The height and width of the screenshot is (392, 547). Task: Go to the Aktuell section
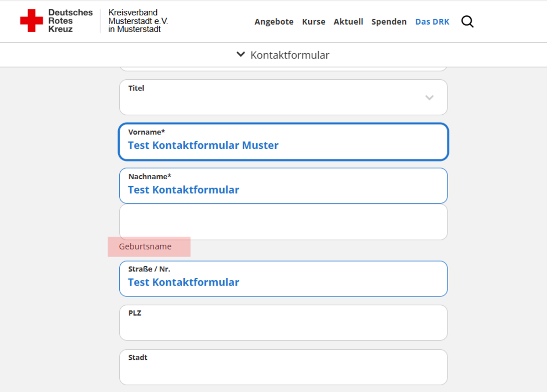point(348,22)
